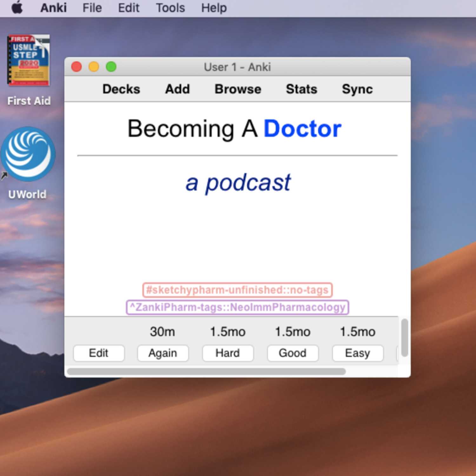The image size is (476, 476).
Task: Answer the card with Again
Action: click(x=163, y=353)
